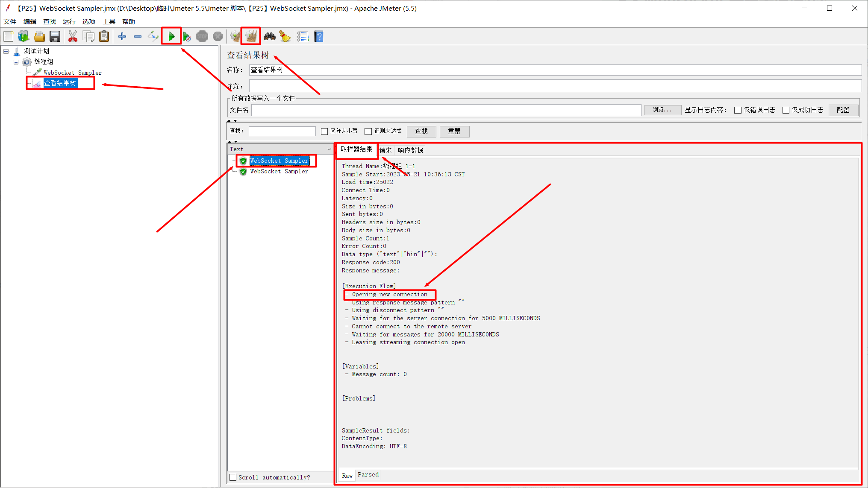
Task: Open search with binoculars icon
Action: (x=269, y=37)
